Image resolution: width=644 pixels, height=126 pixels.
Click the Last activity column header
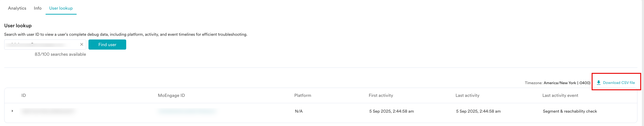[x=467, y=95]
